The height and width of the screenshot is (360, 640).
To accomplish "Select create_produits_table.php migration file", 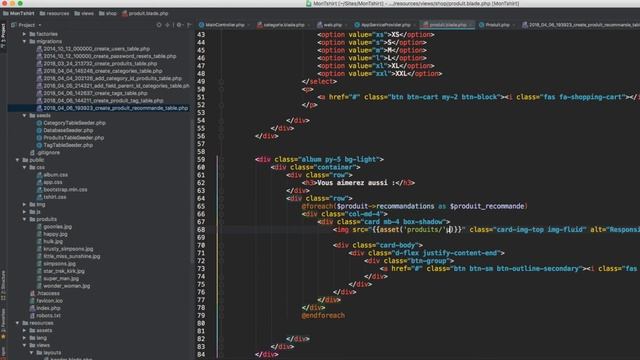I will (97, 64).
